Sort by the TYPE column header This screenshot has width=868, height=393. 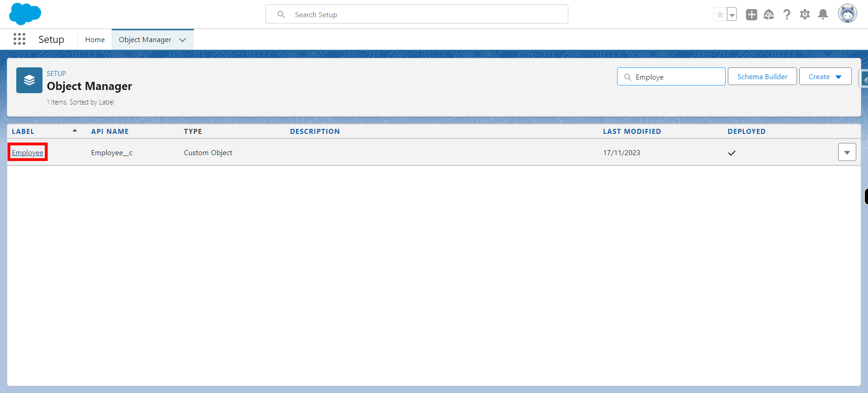coord(193,132)
